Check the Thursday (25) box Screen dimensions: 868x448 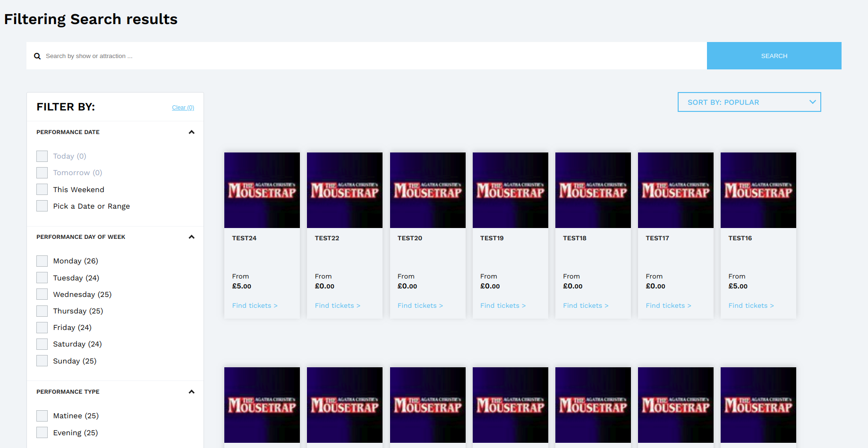click(x=42, y=311)
